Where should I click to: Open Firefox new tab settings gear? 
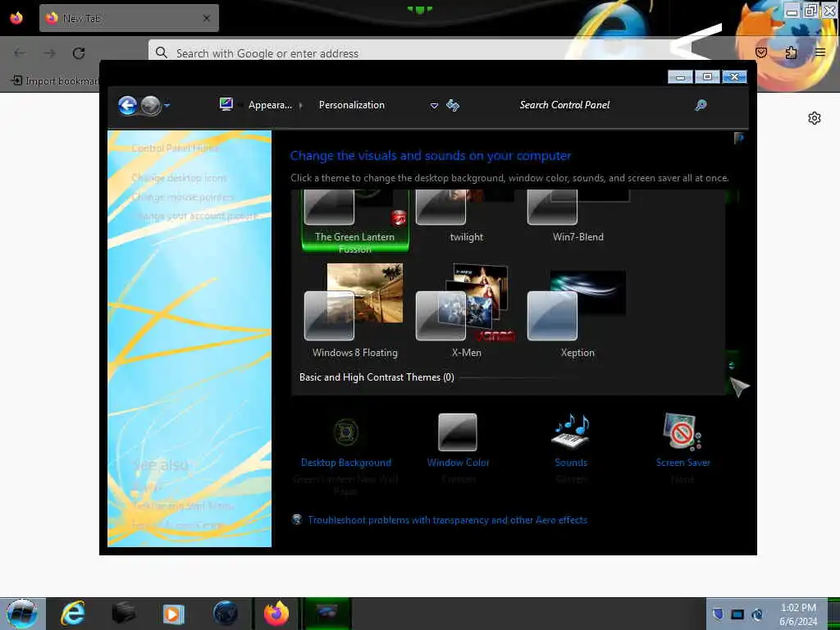(x=815, y=118)
